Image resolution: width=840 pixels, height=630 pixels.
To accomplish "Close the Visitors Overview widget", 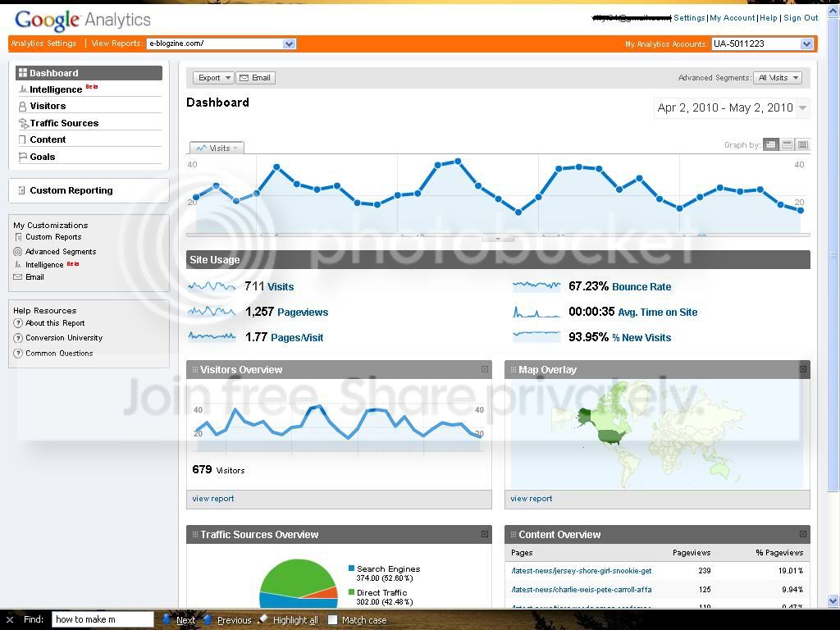I will pos(485,369).
